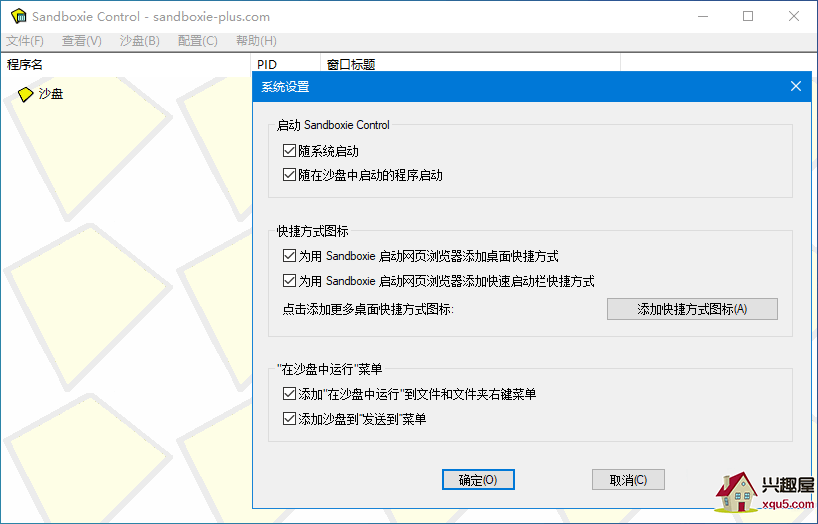This screenshot has height=524, width=818.
Task: Select the 沙盘 tree item label
Action: pyautogui.click(x=51, y=94)
